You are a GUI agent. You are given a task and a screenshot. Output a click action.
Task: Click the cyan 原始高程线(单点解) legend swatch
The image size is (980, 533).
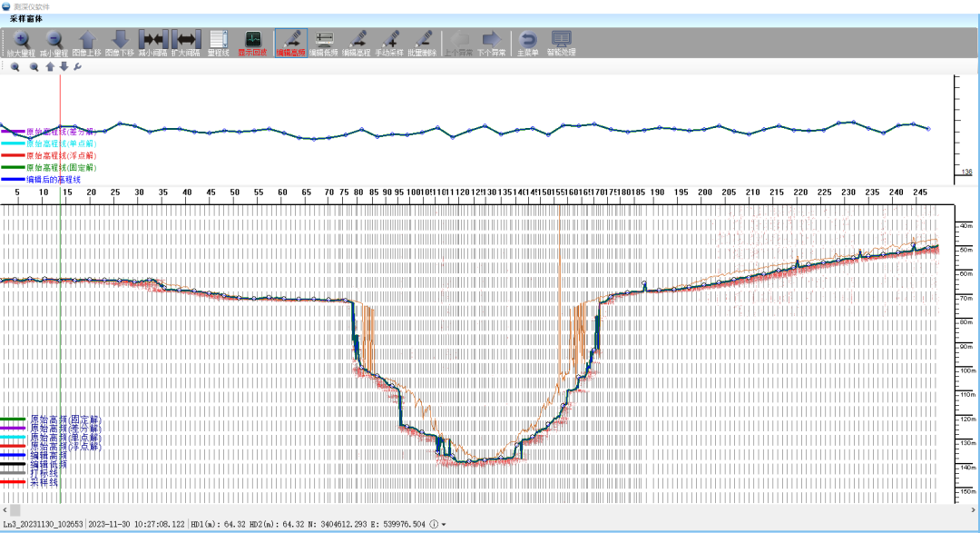click(13, 143)
